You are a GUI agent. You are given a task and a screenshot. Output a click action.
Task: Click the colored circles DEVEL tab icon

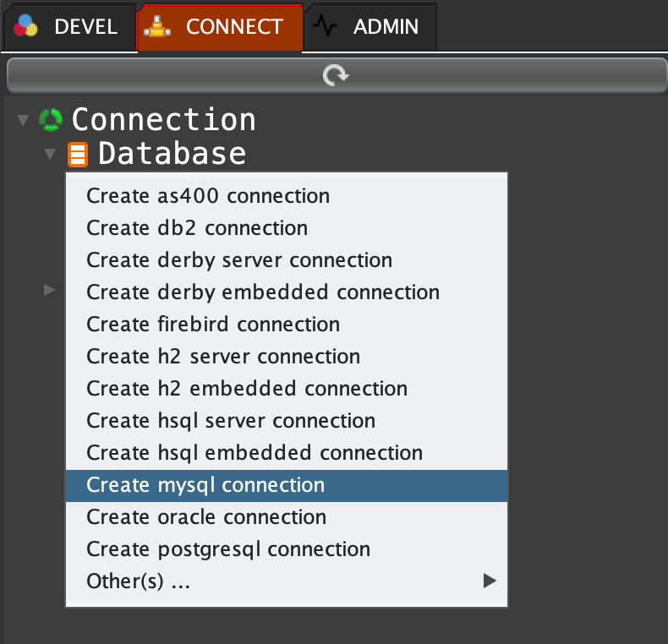coord(26,27)
